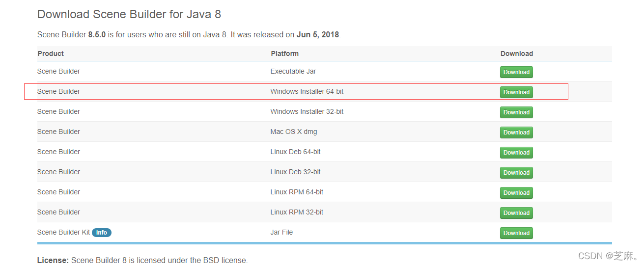The image size is (644, 265).
Task: Click the "Download" column header
Action: tap(517, 53)
